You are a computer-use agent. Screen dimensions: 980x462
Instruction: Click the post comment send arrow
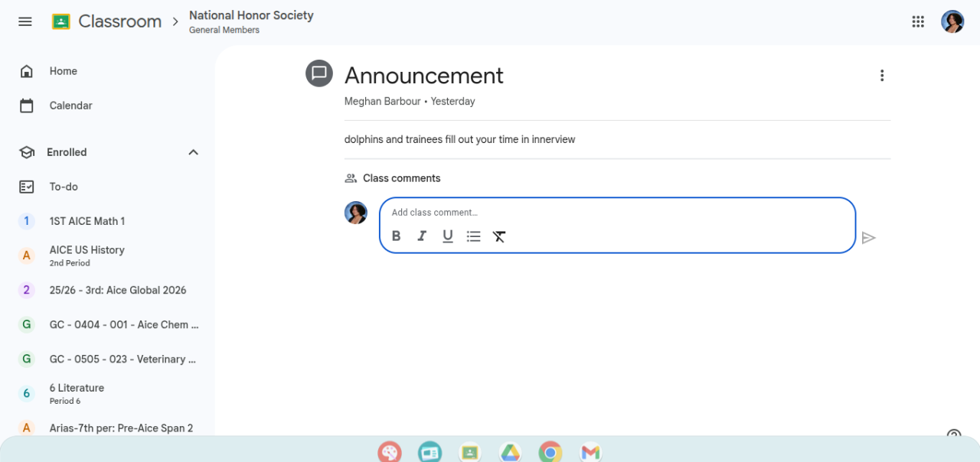pos(868,238)
